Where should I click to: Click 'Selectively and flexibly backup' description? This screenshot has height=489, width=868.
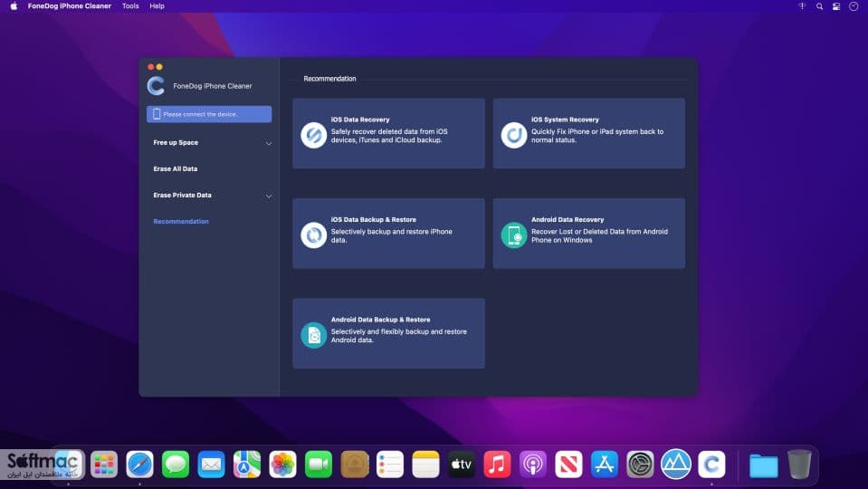click(399, 336)
